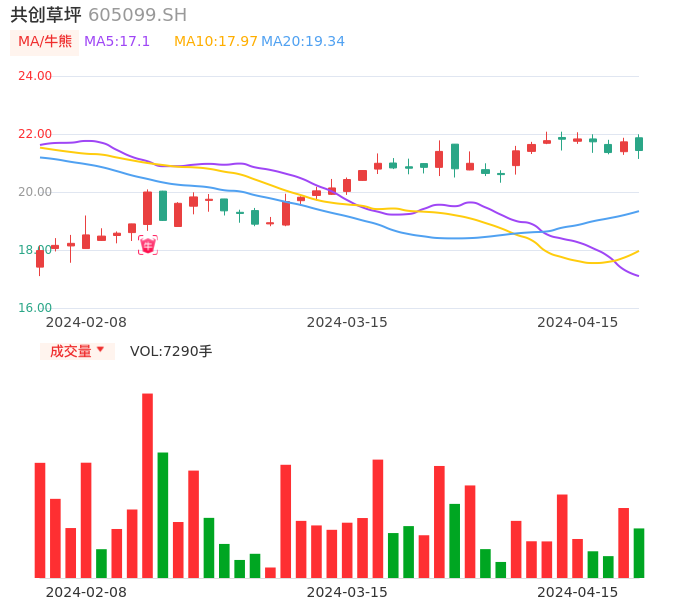This screenshot has width=686, height=606.
Task: Click the stock code 605099.SH
Action: click(x=137, y=15)
